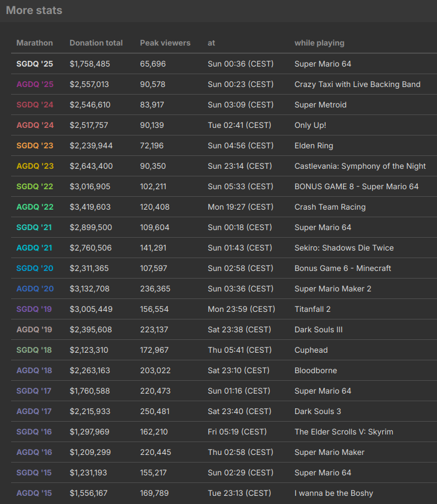The height and width of the screenshot is (504, 437).
Task: Click the SGDQ '15 marathon name
Action: point(34,472)
